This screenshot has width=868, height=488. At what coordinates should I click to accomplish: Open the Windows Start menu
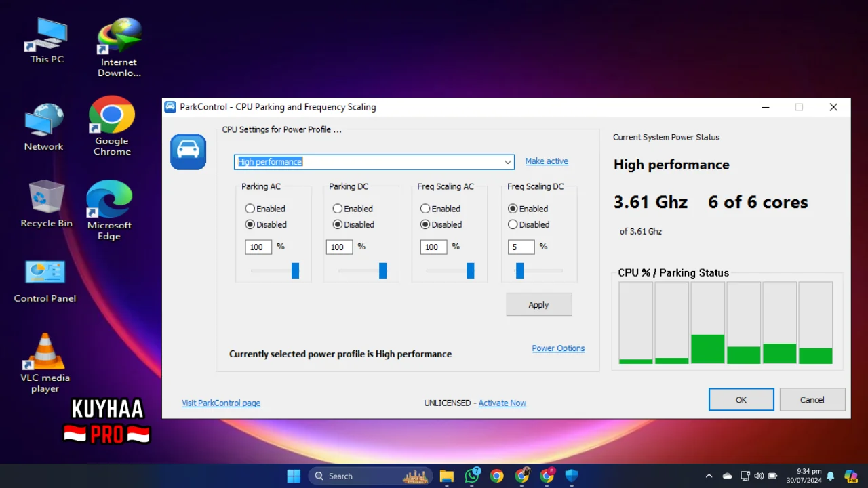294,476
